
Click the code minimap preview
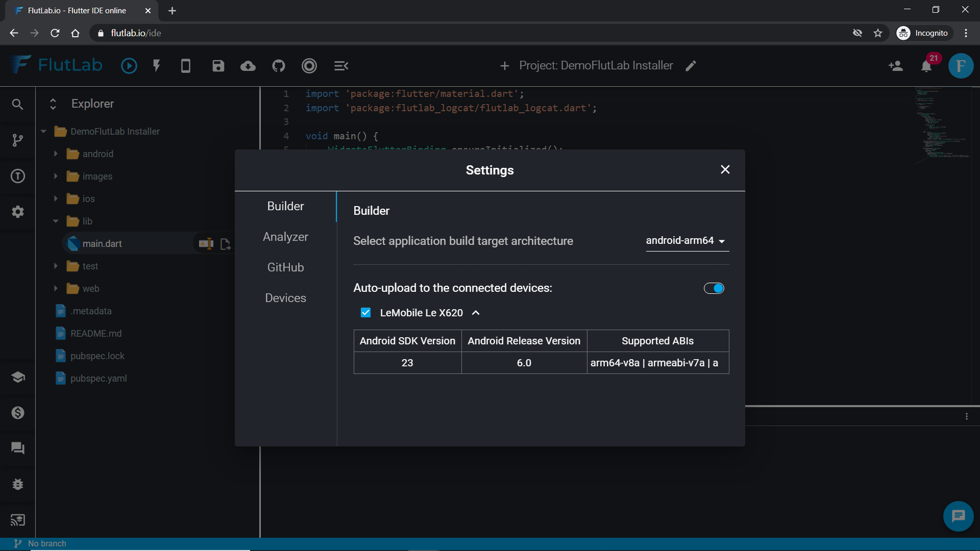942,125
